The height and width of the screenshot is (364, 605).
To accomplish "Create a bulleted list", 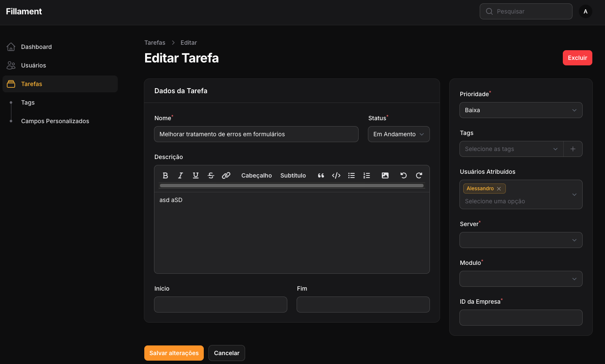I will point(351,175).
